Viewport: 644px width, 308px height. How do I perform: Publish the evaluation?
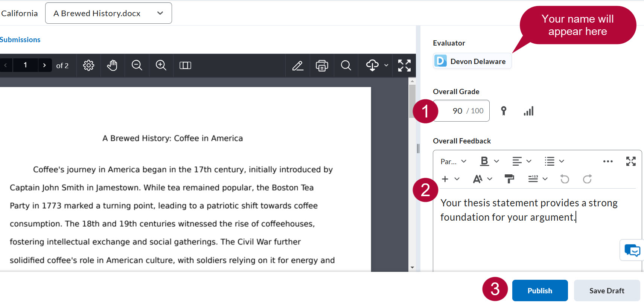[x=540, y=291]
